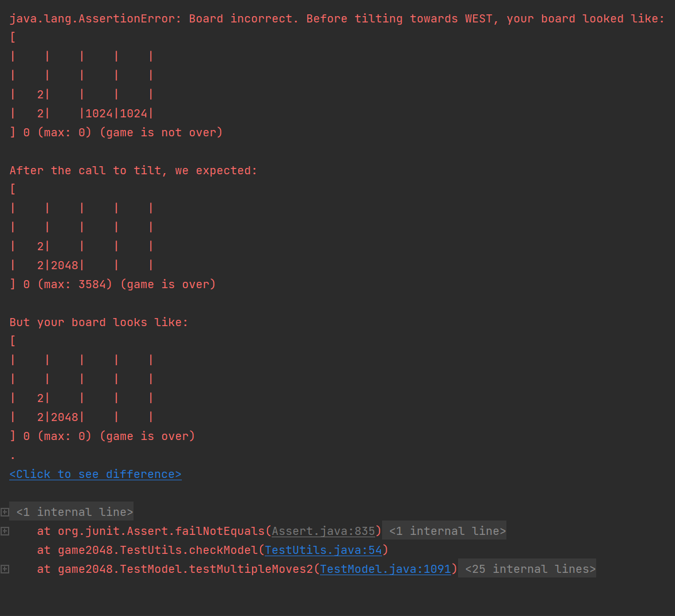Navigate to TestUtils.java:54 link
Viewport: 675px width, 616px height.
323,550
